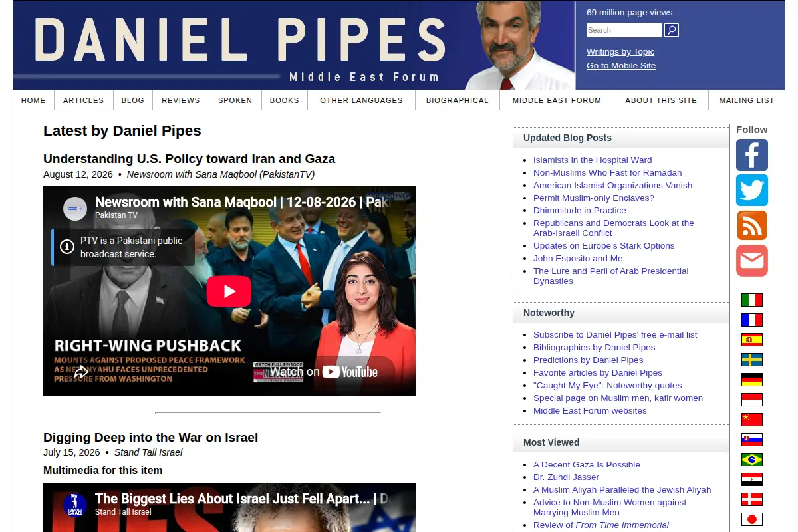Select the Spanish flag language icon
The height and width of the screenshot is (532, 798).
tap(752, 340)
